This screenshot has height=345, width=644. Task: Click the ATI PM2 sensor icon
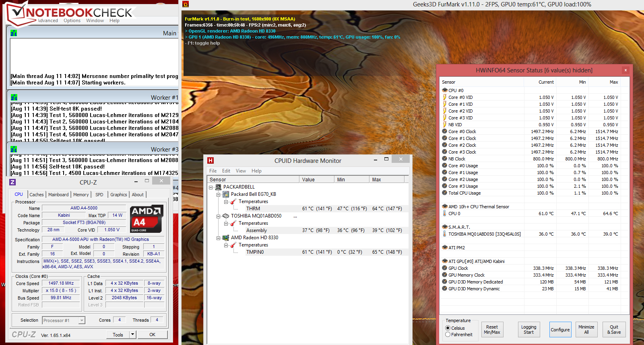[x=445, y=248]
